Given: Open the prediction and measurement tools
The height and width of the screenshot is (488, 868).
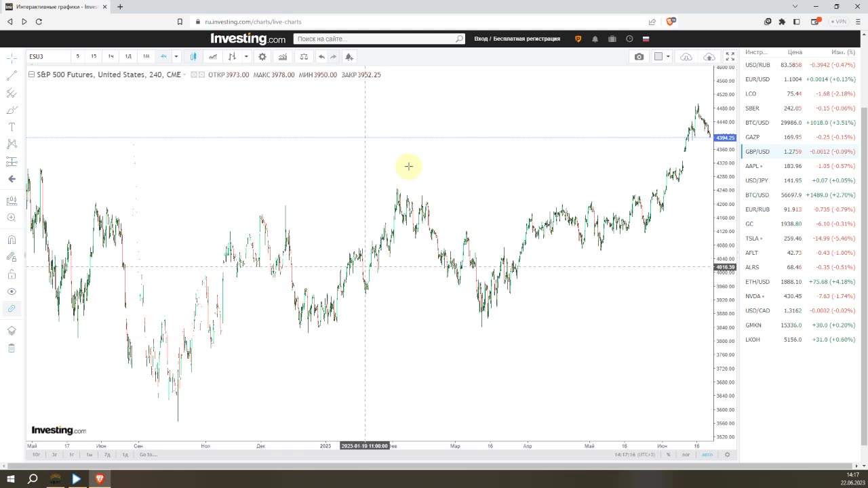Looking at the screenshot, I should [x=12, y=161].
